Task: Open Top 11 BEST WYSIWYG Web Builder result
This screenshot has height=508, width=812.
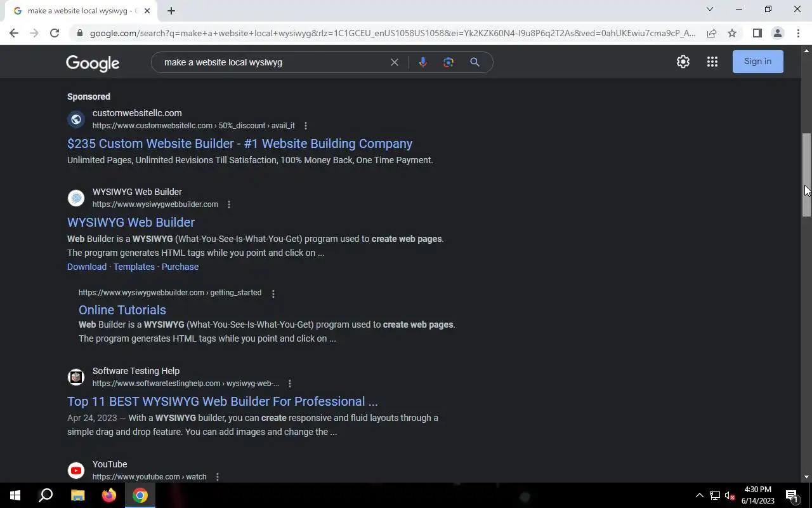Action: pos(223,401)
